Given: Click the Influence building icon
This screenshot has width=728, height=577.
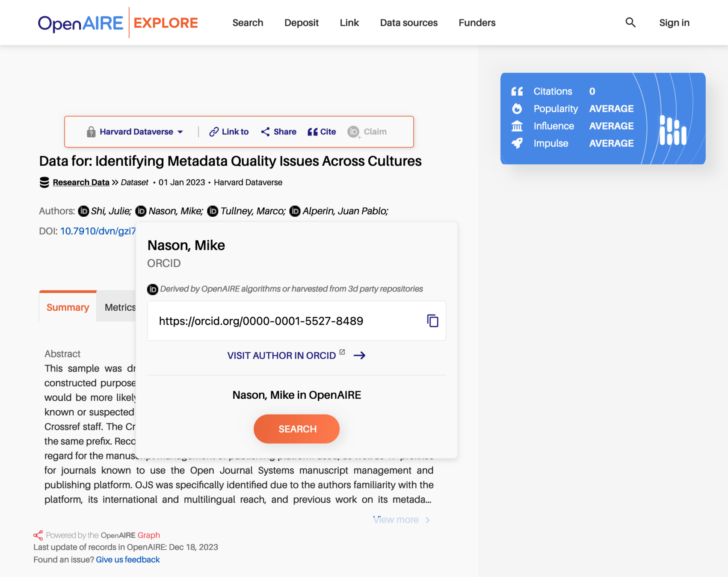Looking at the screenshot, I should (x=517, y=126).
